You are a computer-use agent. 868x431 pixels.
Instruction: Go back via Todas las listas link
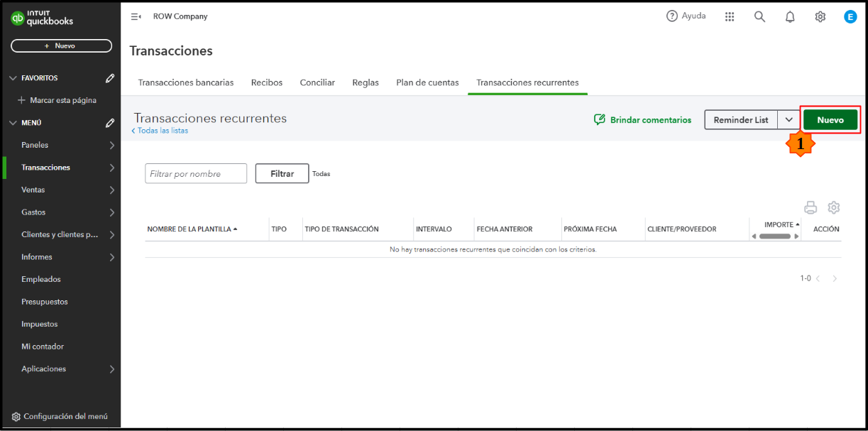(162, 131)
